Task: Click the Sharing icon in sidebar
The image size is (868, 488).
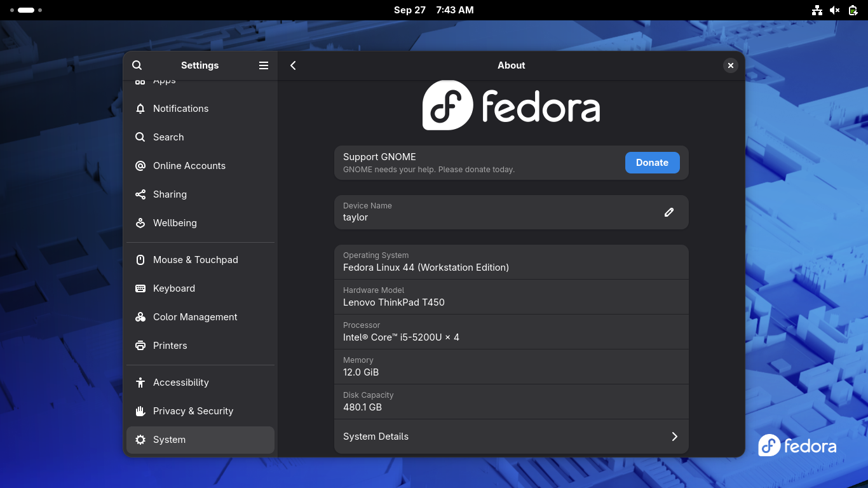Action: (140, 194)
